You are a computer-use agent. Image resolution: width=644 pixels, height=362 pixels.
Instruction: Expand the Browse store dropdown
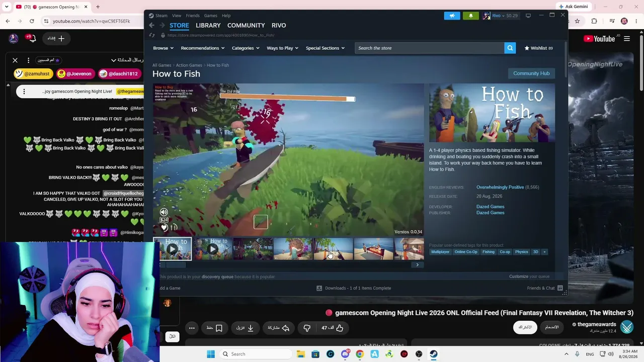coord(163,48)
